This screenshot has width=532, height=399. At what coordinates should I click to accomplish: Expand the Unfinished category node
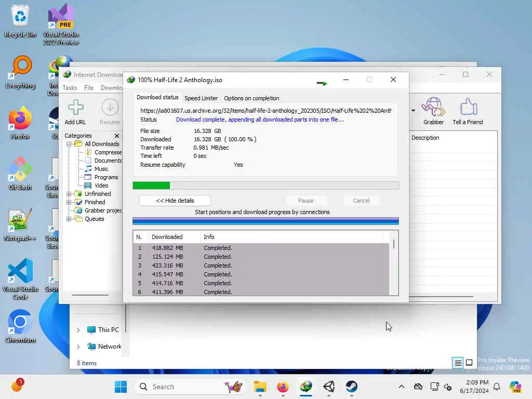pos(69,194)
